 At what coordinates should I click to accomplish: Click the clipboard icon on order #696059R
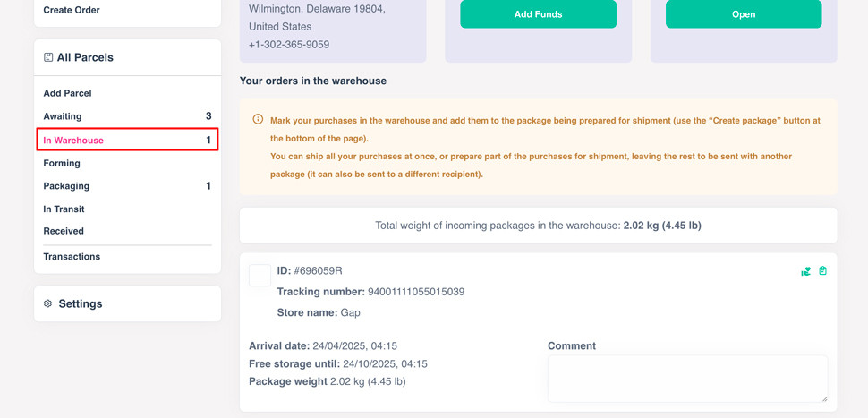(x=822, y=271)
